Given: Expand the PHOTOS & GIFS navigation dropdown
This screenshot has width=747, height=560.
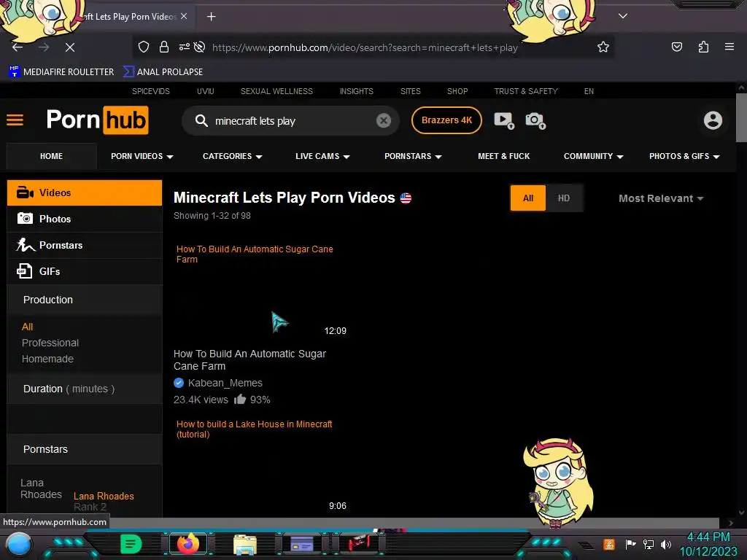Looking at the screenshot, I should [684, 156].
